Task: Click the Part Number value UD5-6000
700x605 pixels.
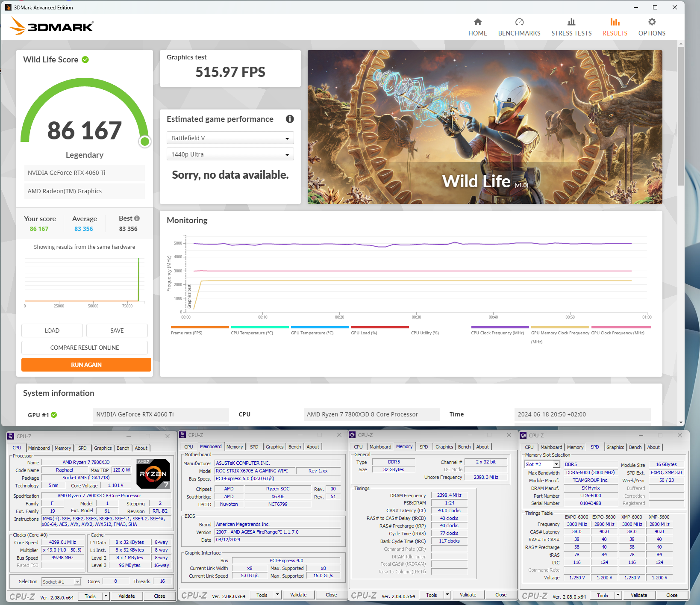Action: click(x=591, y=496)
